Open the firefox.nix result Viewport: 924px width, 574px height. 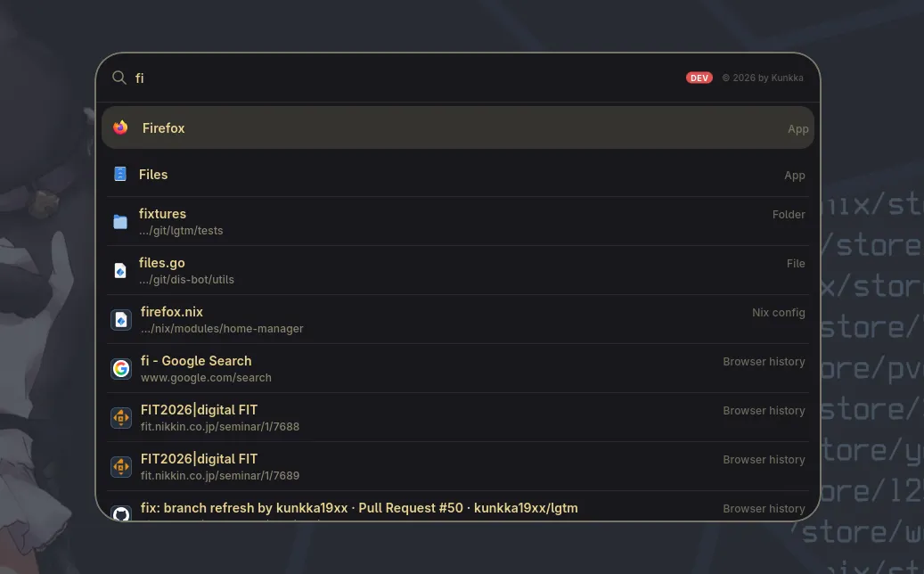(458, 319)
